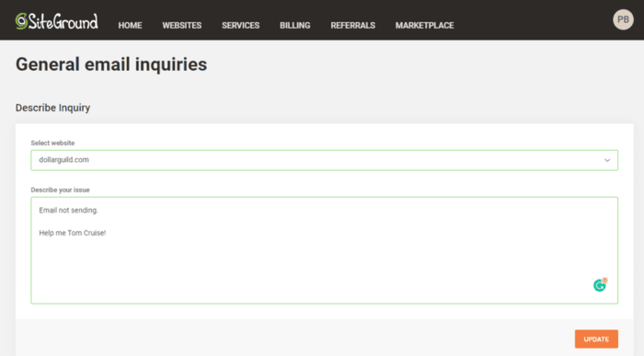This screenshot has height=356, width=644.
Task: Navigate to MARKETPLACE
Action: click(x=425, y=26)
